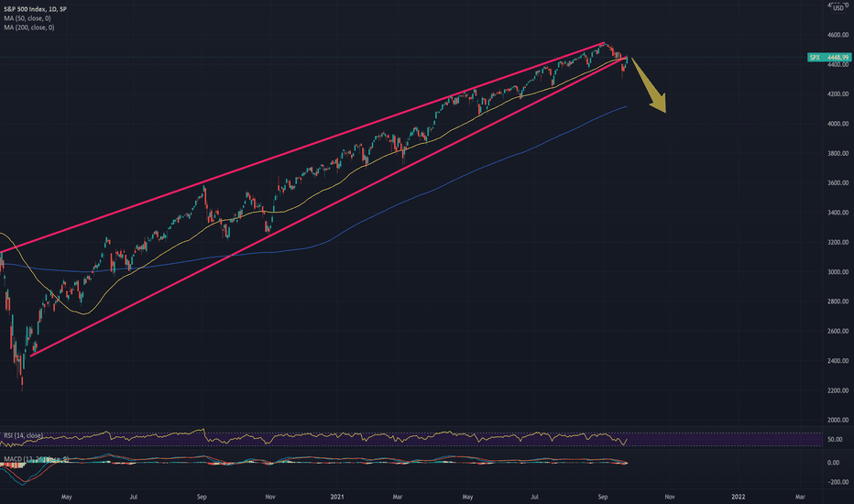
Task: Select the MACD indicator label
Action: [36, 460]
